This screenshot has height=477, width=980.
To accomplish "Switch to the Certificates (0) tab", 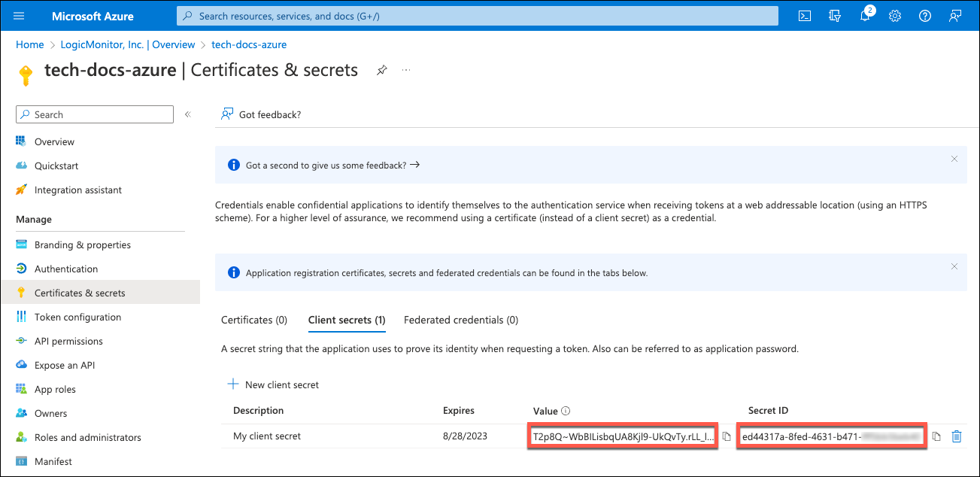I will (x=254, y=320).
